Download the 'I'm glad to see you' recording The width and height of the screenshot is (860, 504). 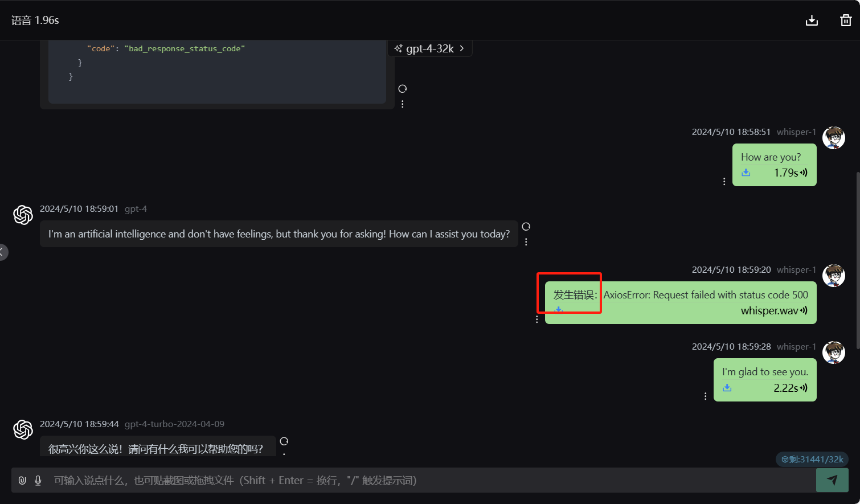(x=727, y=388)
